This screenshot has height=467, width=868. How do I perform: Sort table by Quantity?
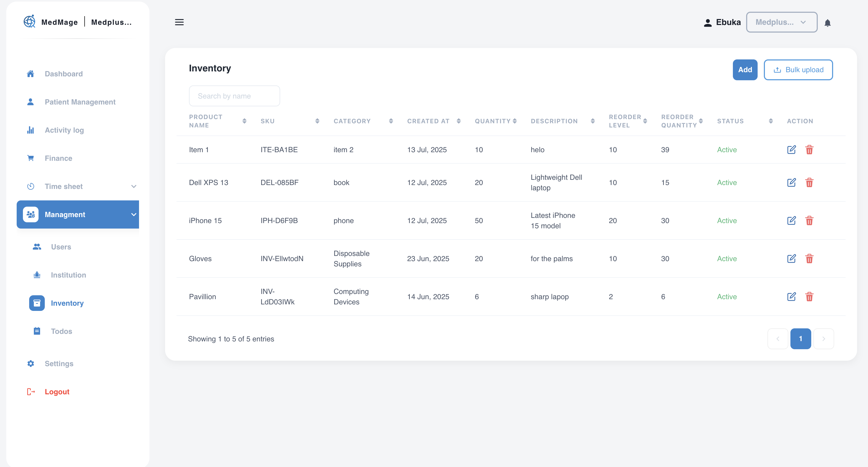click(514, 121)
